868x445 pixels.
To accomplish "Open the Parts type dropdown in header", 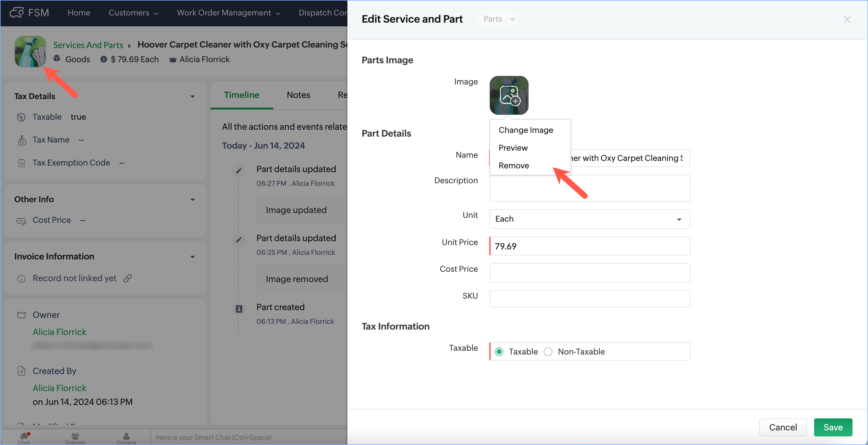I will click(x=497, y=19).
